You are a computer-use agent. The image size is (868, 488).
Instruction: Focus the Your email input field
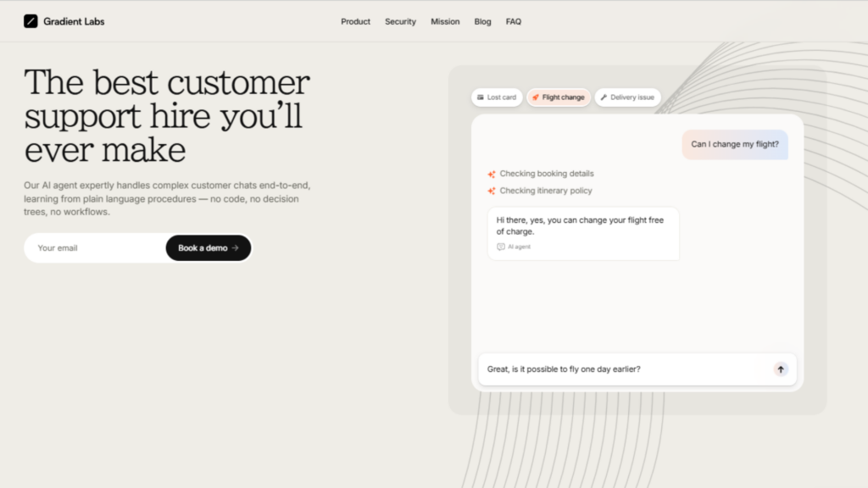(x=95, y=248)
